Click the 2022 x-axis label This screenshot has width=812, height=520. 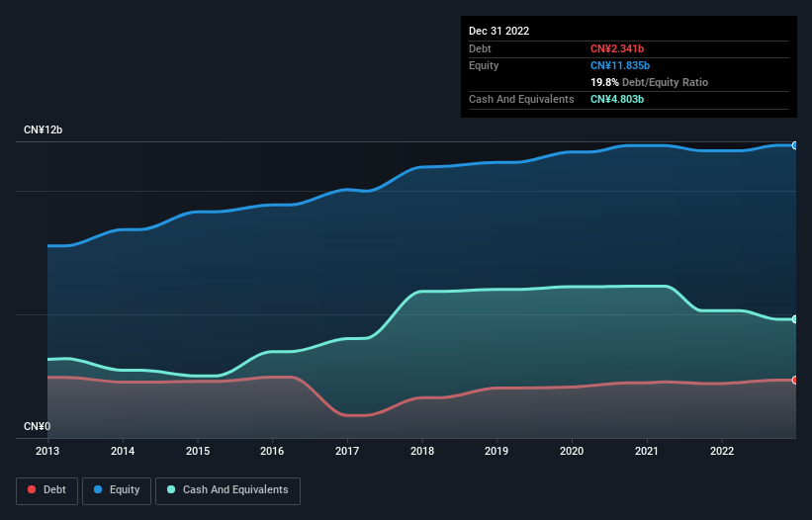[x=722, y=451]
